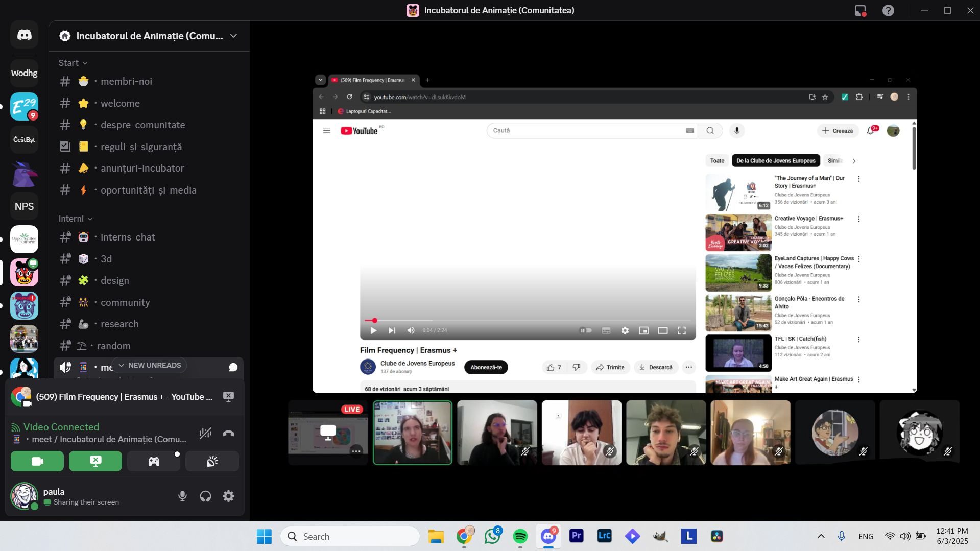The height and width of the screenshot is (551, 980).
Task: Mute the microphone
Action: coord(182,496)
